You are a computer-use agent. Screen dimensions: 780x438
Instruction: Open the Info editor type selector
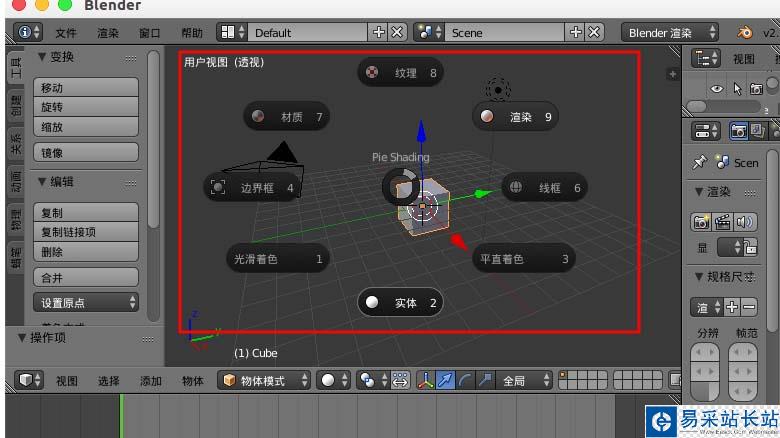27,32
